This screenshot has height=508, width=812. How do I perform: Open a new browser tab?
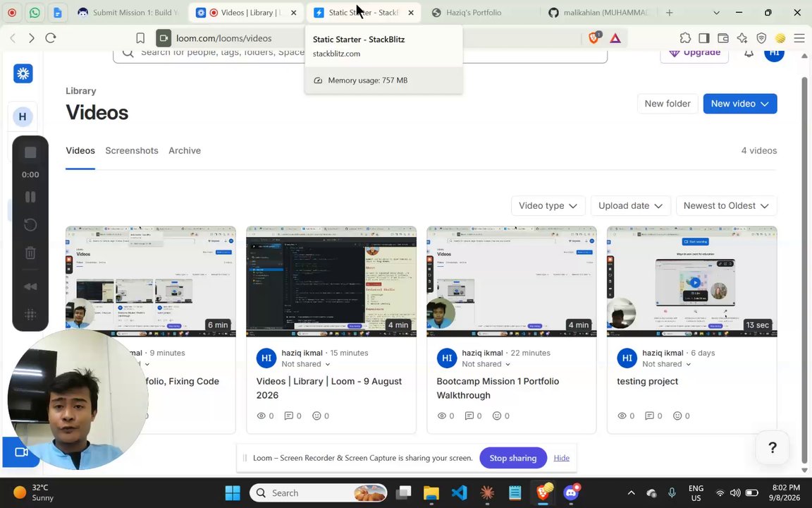pyautogui.click(x=669, y=13)
